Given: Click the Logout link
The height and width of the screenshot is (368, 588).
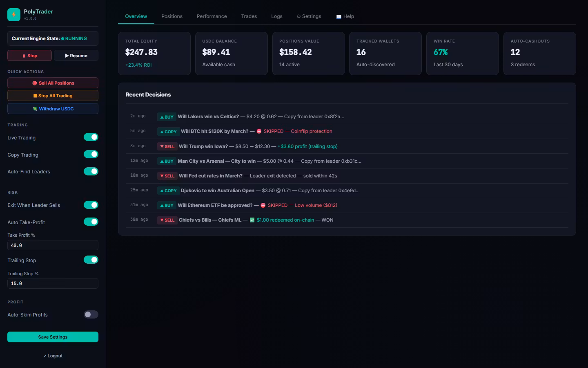Looking at the screenshot, I should click(53, 356).
